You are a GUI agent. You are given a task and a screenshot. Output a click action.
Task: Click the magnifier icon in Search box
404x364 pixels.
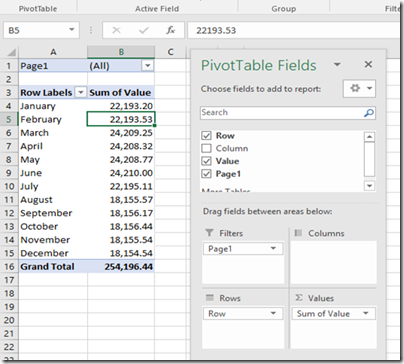368,113
